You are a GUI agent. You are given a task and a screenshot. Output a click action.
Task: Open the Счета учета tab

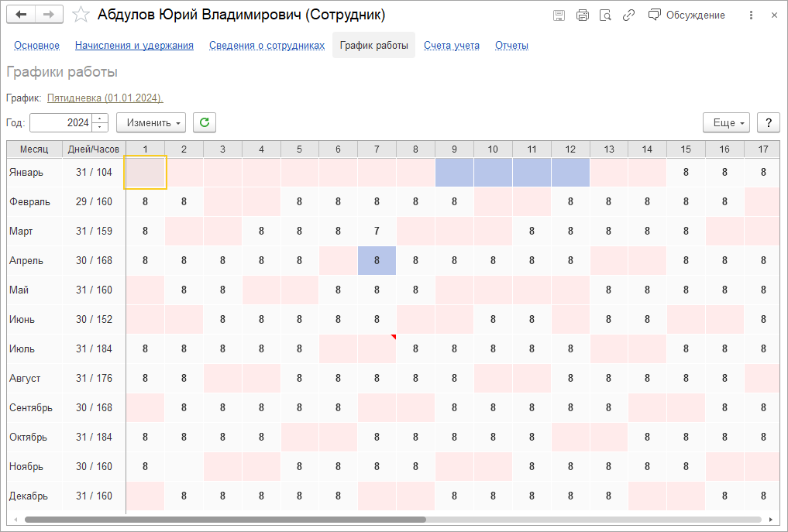451,46
